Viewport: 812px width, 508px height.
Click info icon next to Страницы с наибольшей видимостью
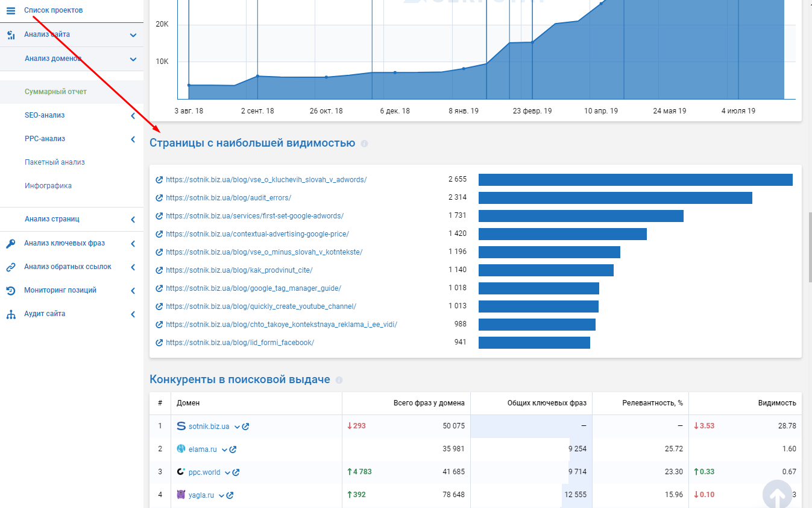364,144
